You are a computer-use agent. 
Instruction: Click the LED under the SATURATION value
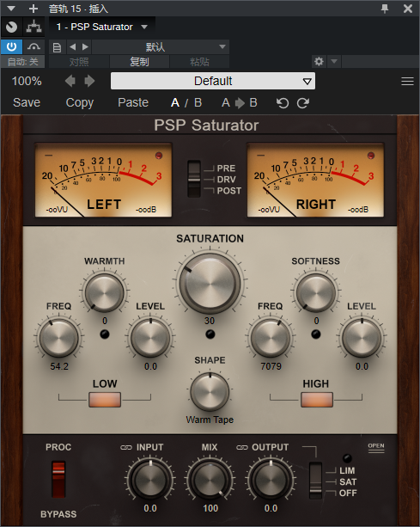[x=210, y=334]
